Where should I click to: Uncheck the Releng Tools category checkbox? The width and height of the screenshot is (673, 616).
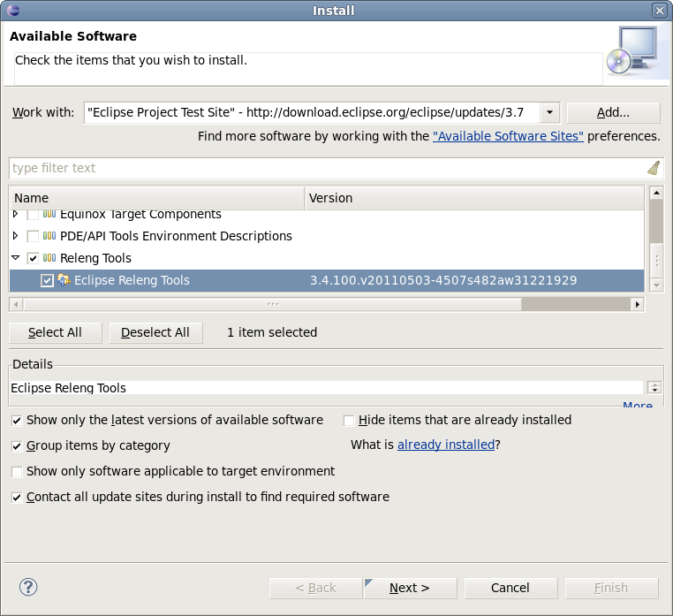33,258
